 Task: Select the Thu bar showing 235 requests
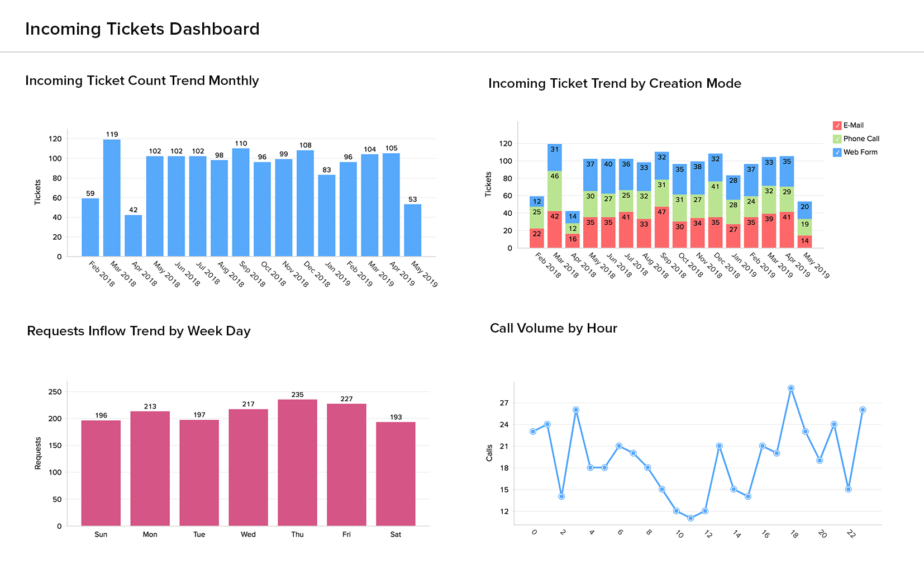(297, 463)
